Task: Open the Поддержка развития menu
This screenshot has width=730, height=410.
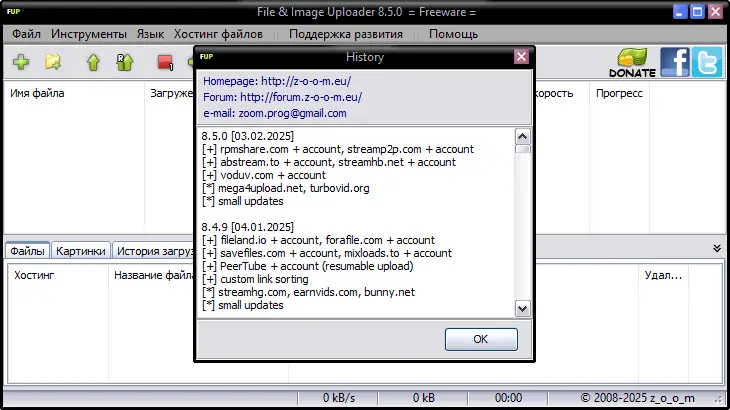Action: tap(345, 34)
